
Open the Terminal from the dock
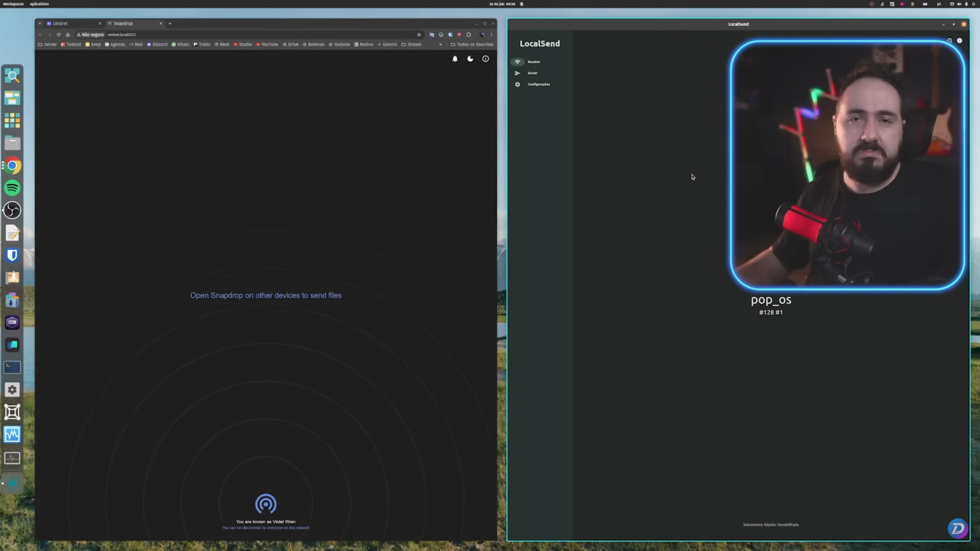12,367
